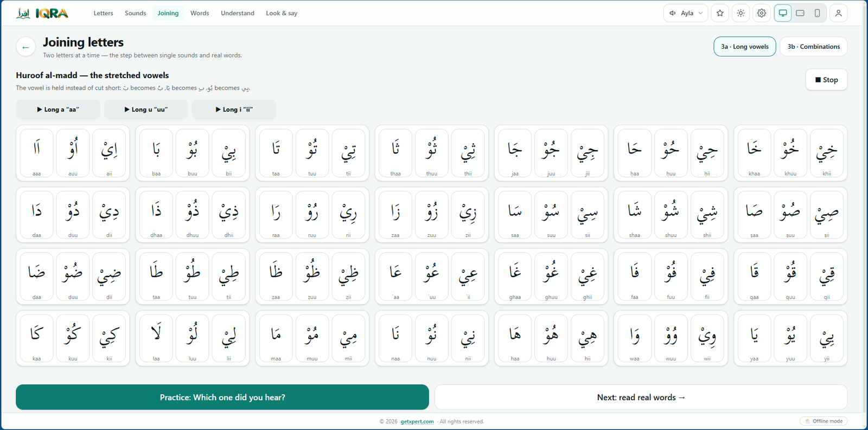Play the "yii" letter card
The width and height of the screenshot is (868, 430).
[827, 338]
